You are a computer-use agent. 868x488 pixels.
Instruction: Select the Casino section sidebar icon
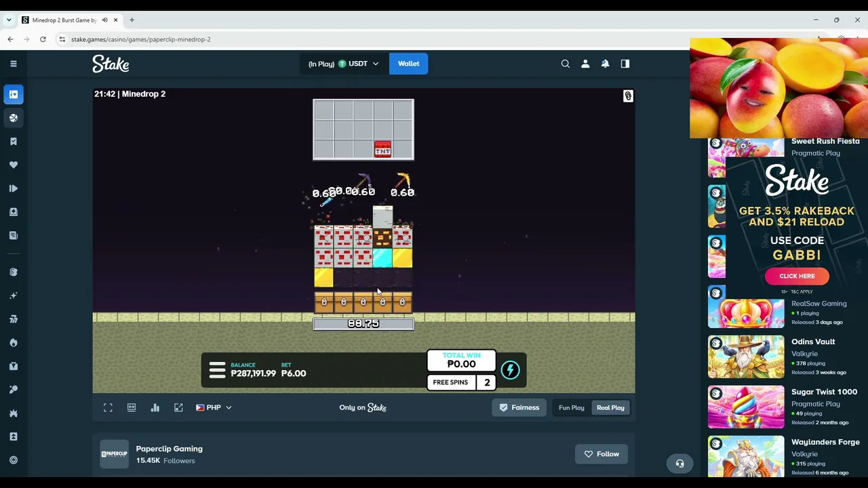pos(13,94)
